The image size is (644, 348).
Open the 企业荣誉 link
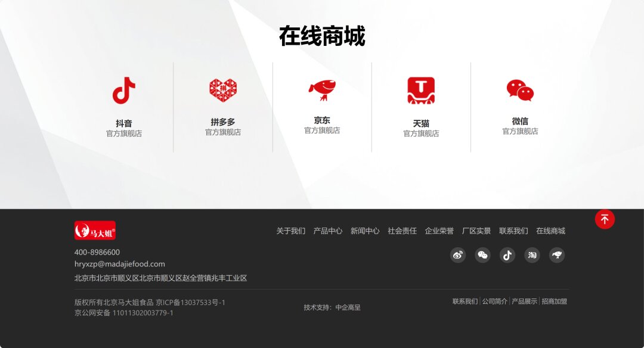point(440,231)
